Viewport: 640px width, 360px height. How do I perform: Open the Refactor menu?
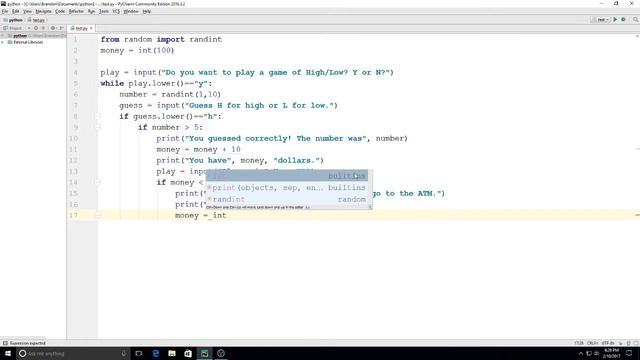click(76, 11)
